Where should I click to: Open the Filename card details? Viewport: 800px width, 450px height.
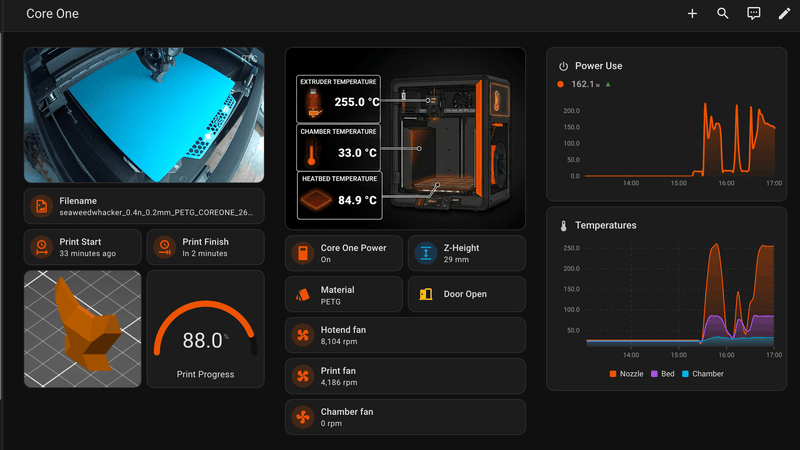pos(144,206)
